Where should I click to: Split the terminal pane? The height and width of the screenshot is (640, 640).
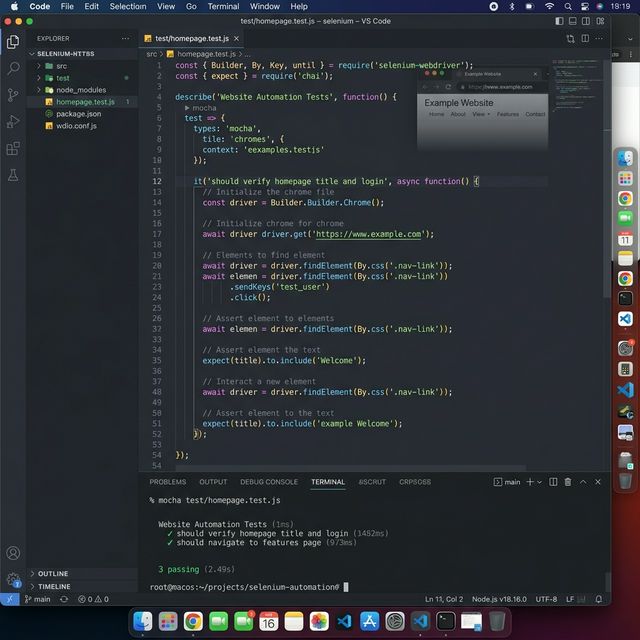(553, 482)
